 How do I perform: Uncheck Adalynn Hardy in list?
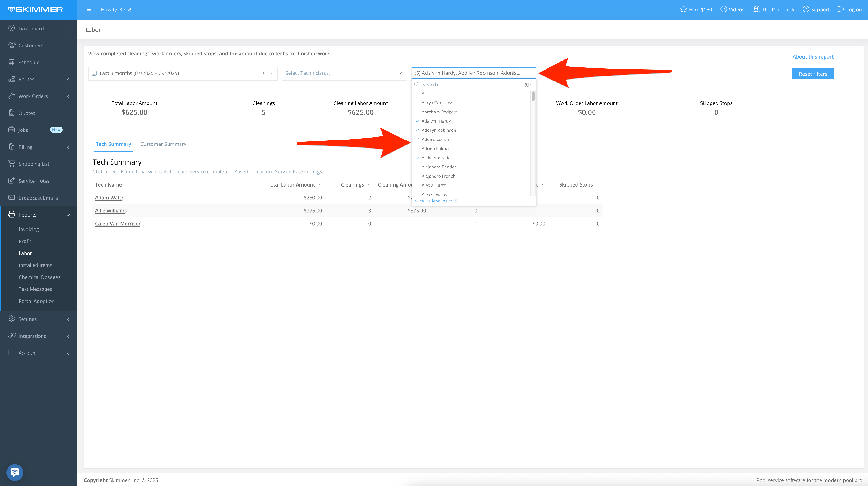click(x=436, y=121)
